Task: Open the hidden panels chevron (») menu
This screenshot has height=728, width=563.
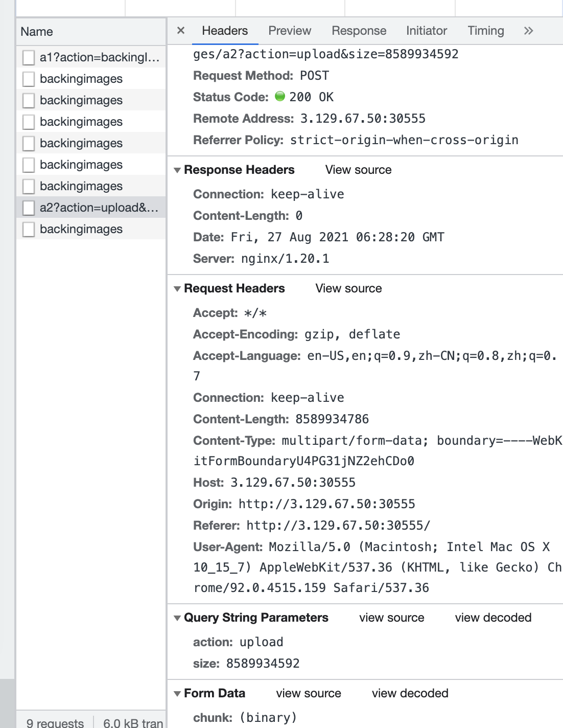Action: 529,31
